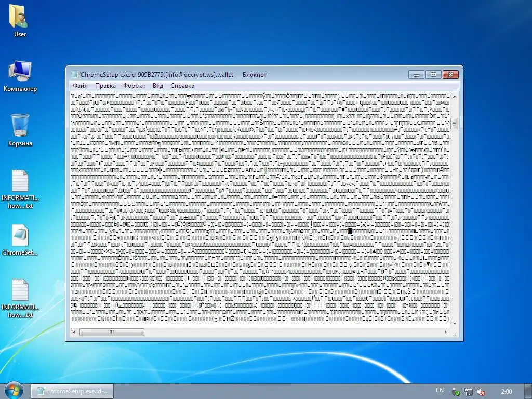Click the ChromeSetup.exe.id taskbar button
The height and width of the screenshot is (399, 532).
point(72,391)
